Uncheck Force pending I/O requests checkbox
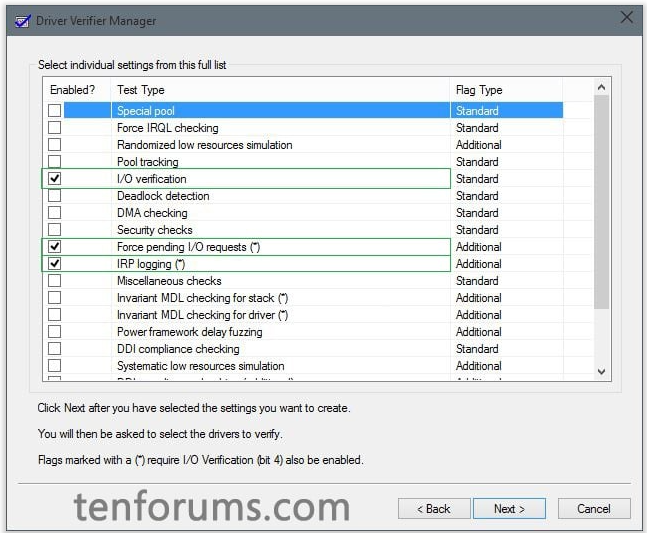Image resolution: width=647 pixels, height=533 pixels. pyautogui.click(x=54, y=247)
